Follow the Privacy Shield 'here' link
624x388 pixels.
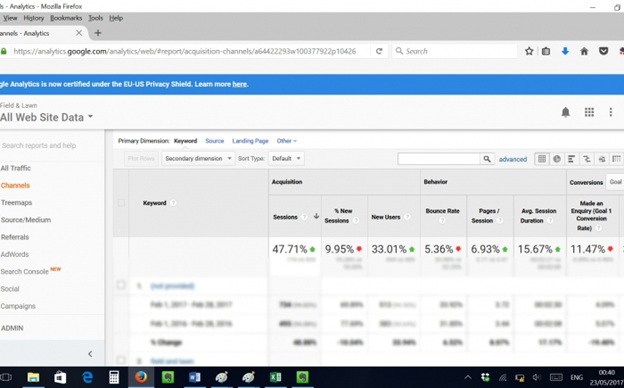(240, 84)
